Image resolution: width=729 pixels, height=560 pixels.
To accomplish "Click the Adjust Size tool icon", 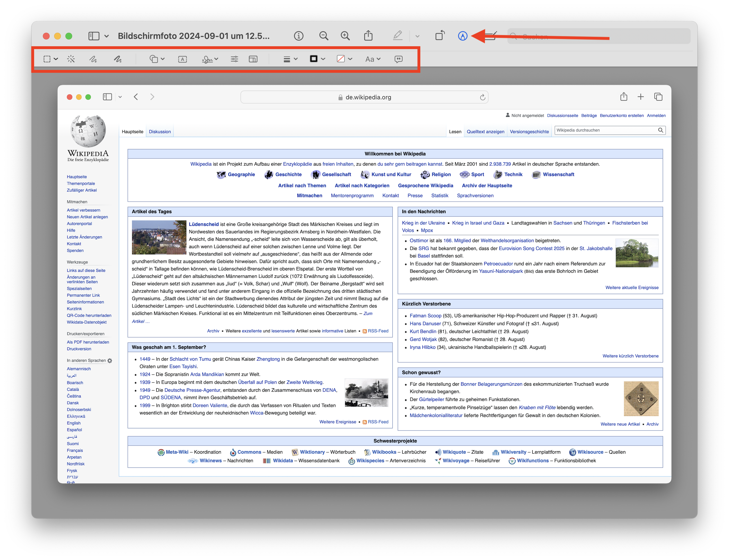I will point(253,59).
